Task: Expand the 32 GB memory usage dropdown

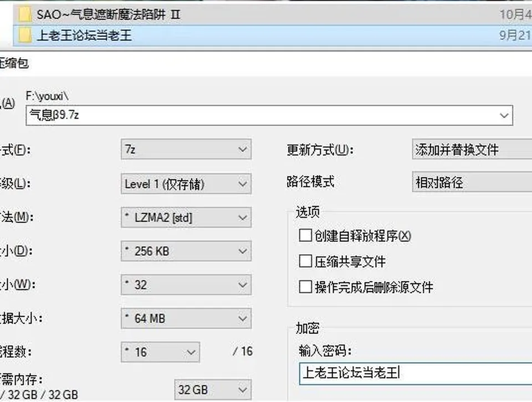Action: point(213,390)
